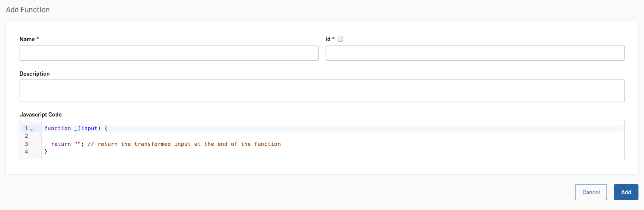Select line number 3 in the gutter
The width and height of the screenshot is (644, 210).
pyautogui.click(x=26, y=144)
